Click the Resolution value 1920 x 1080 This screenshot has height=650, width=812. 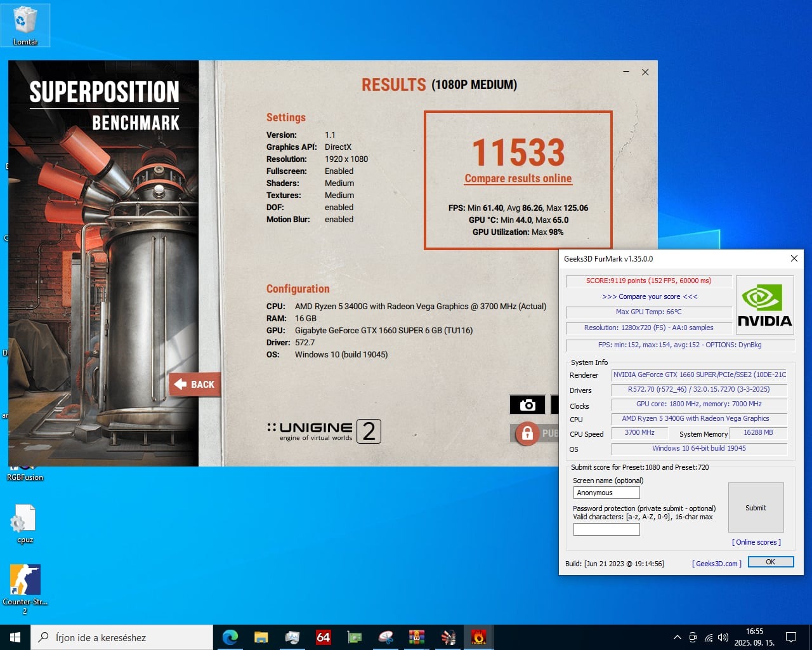(346, 159)
